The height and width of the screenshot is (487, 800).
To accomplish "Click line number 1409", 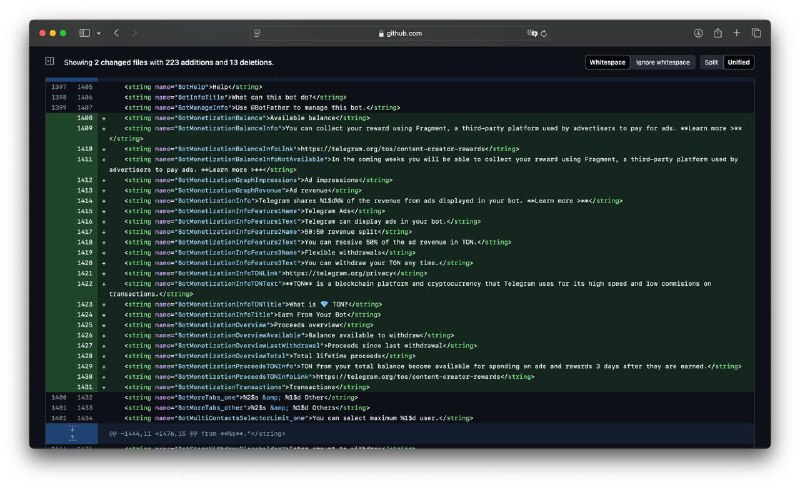I will pos(85,129).
